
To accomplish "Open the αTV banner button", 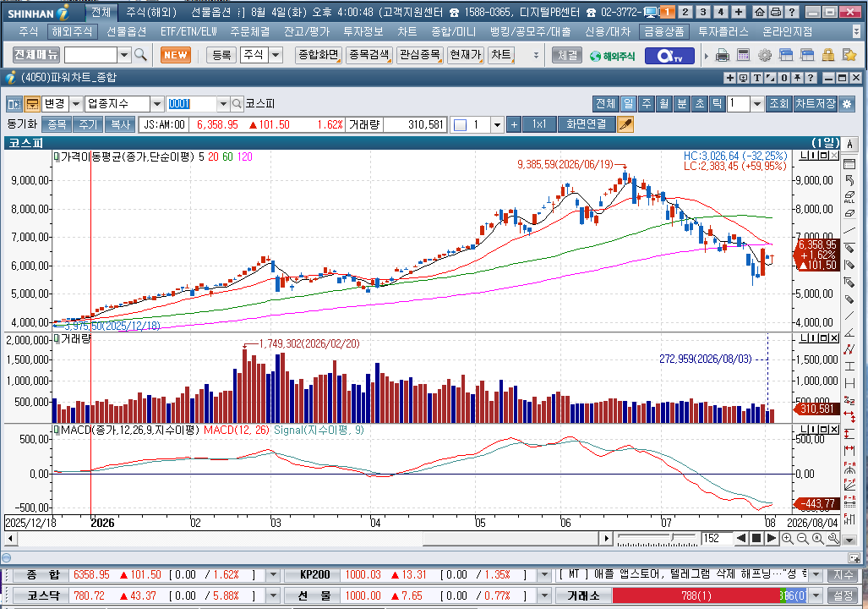I will pyautogui.click(x=669, y=56).
